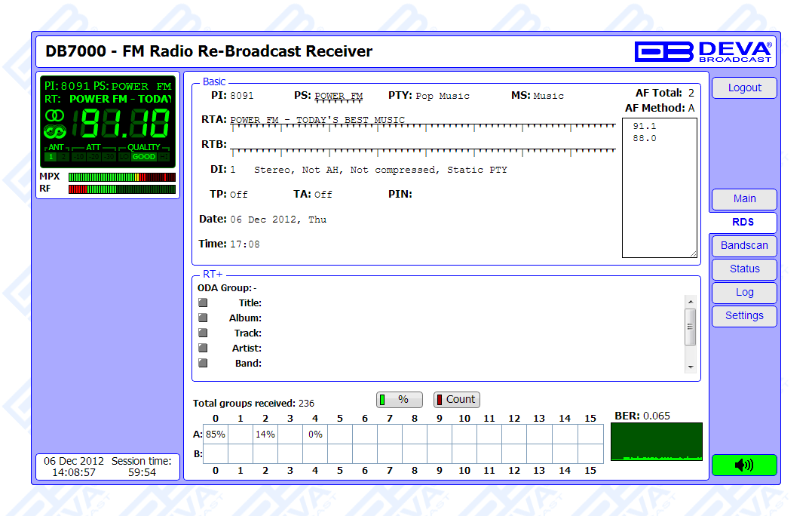Toggle group stats to percent view
Viewport: 812px width, 516px height.
[399, 400]
